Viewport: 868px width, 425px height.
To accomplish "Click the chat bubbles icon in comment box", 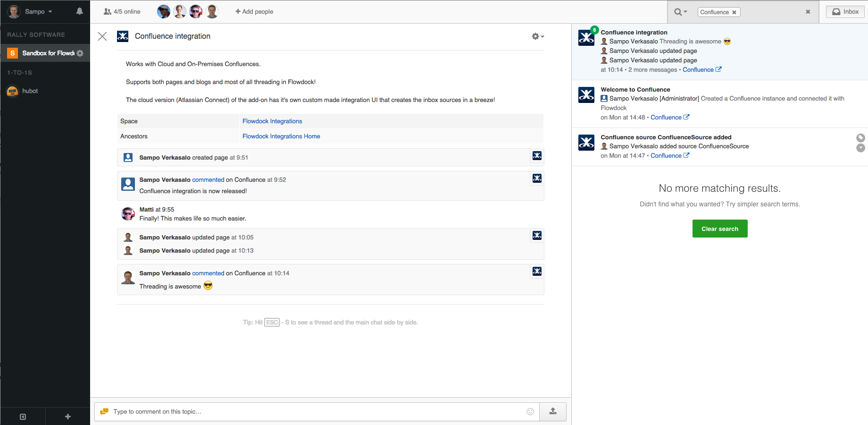I will coord(104,412).
